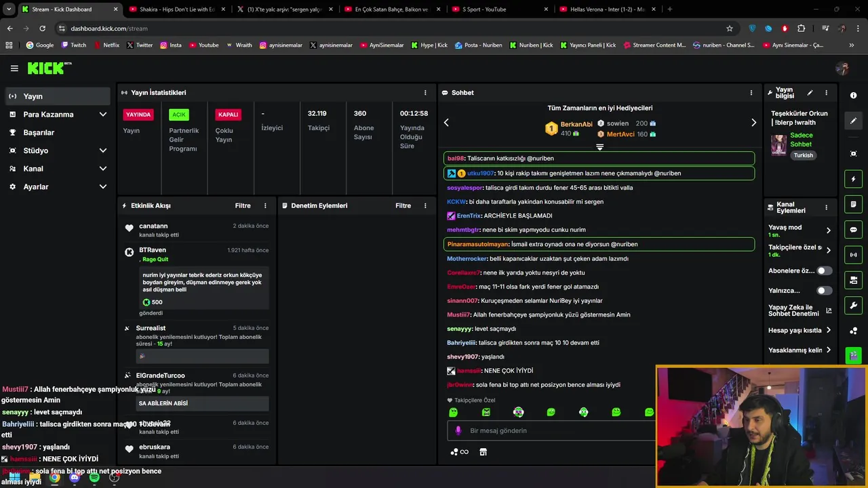868x488 pixels.
Task: Switch to the S Sport YouTube tab
Action: (x=500, y=9)
